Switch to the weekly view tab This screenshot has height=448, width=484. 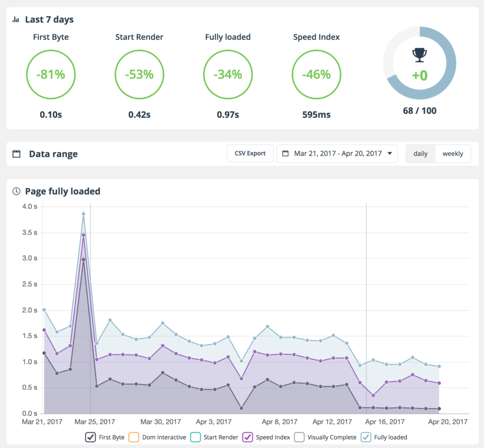[452, 154]
